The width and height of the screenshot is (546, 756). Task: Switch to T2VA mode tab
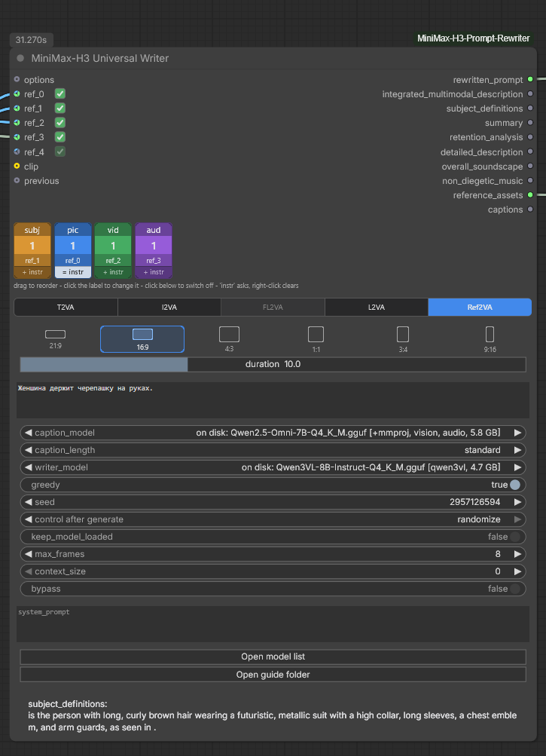coord(66,307)
